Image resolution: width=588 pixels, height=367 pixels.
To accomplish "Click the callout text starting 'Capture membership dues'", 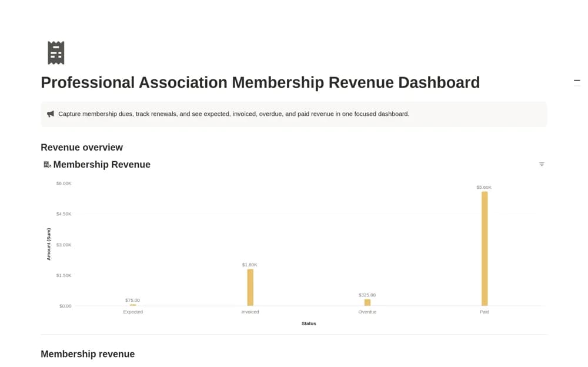I will click(233, 114).
